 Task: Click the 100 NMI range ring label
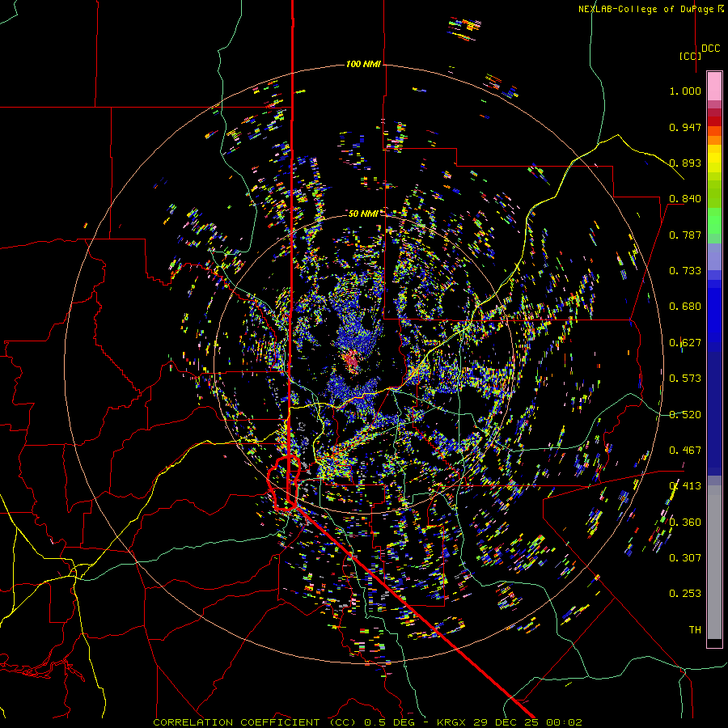(x=363, y=64)
